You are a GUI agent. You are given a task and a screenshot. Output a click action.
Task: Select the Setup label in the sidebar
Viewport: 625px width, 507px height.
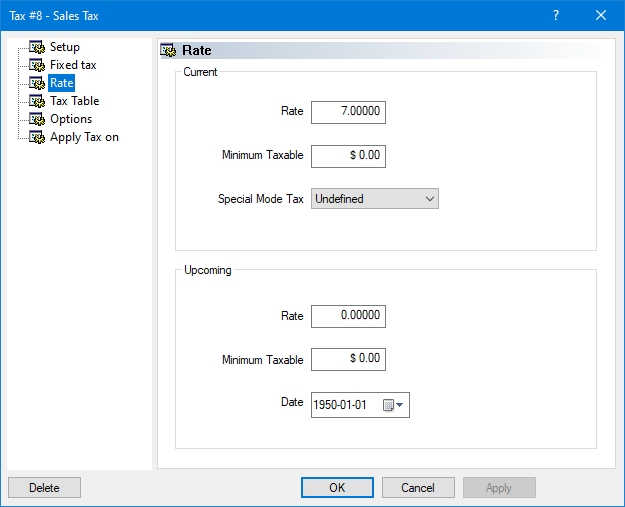coord(65,47)
